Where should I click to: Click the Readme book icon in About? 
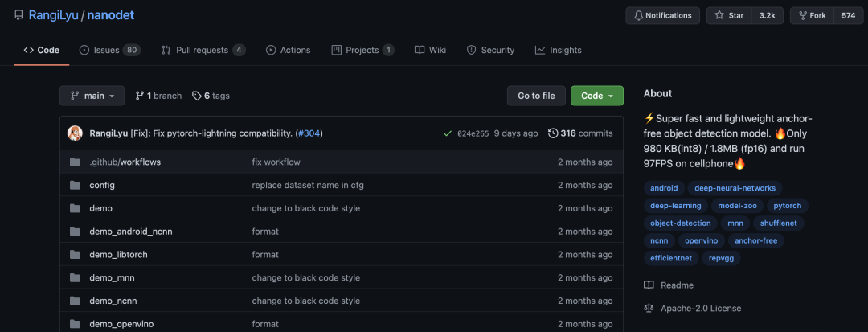(649, 285)
